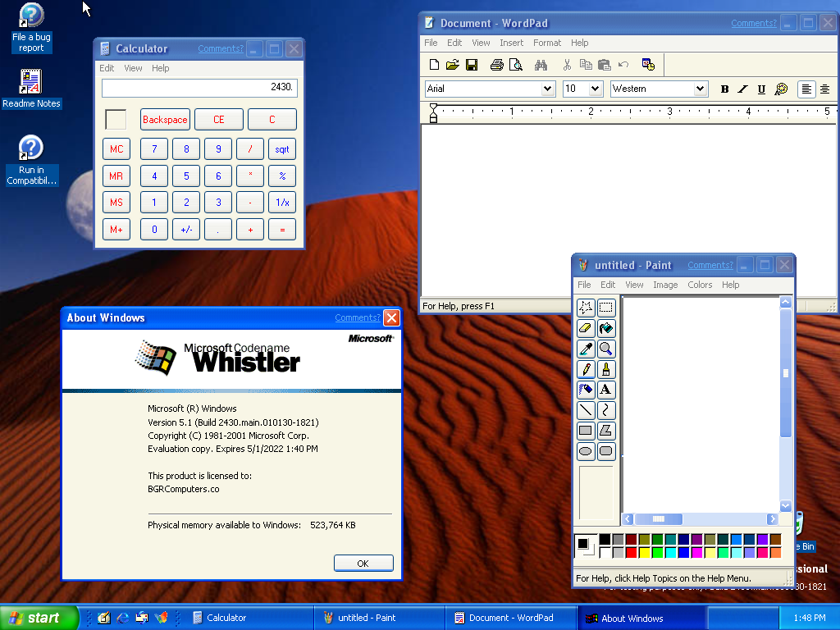Pick the red color swatch in Paint palette
Viewport: 840px width, 630px height.
click(631, 552)
